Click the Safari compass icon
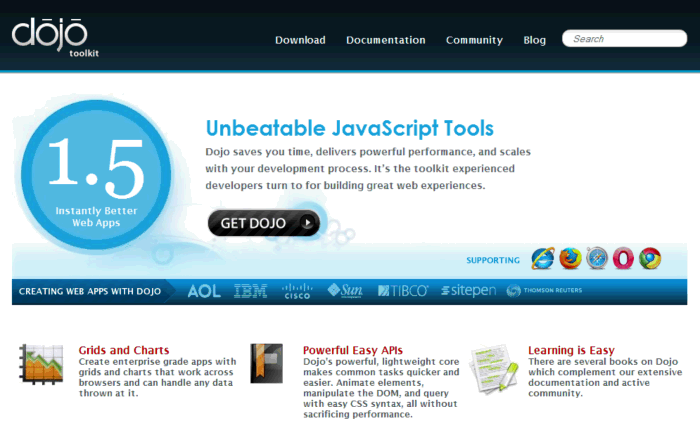This screenshot has height=435, width=700. tap(597, 258)
